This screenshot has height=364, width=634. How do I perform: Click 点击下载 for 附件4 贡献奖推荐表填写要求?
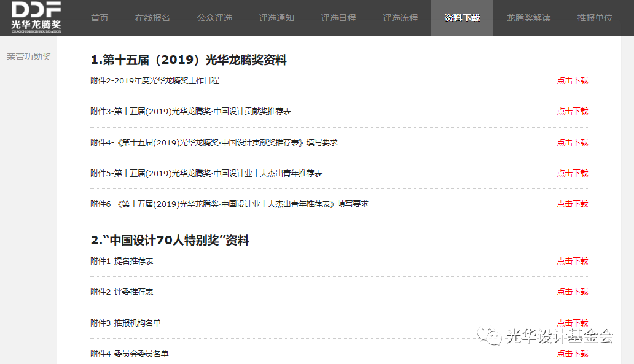tap(572, 142)
